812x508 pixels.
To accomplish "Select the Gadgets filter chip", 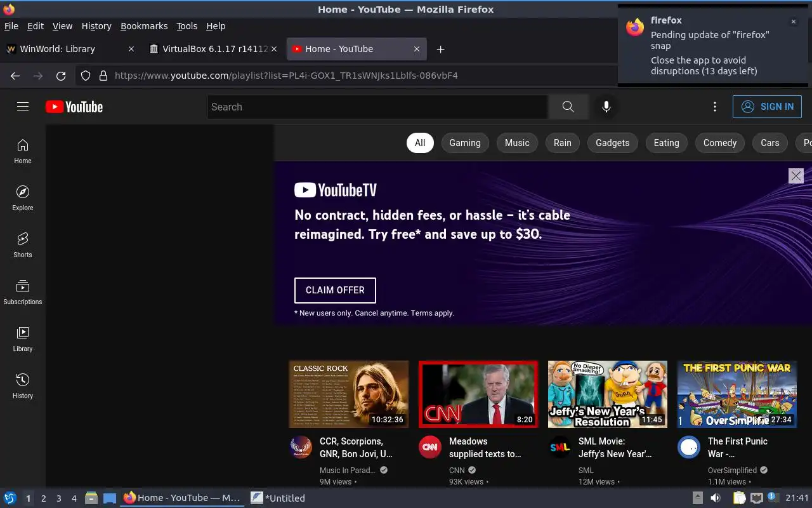I will click(613, 143).
